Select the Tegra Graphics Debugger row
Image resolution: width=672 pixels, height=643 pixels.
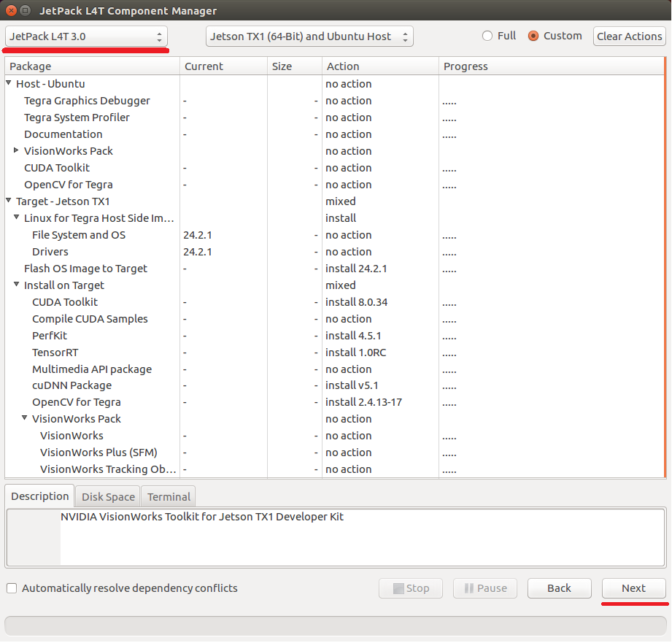[87, 101]
